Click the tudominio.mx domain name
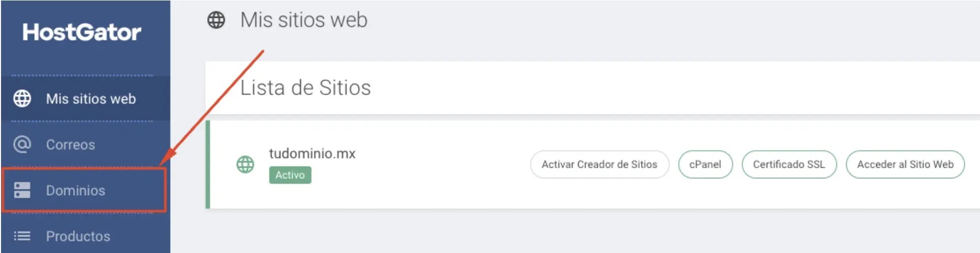The width and height of the screenshot is (980, 253). 312,153
